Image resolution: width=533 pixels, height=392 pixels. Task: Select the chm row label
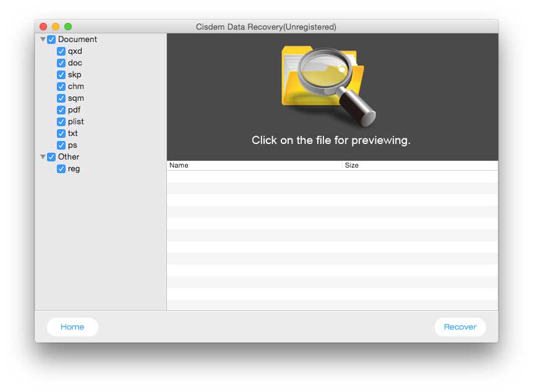click(76, 87)
